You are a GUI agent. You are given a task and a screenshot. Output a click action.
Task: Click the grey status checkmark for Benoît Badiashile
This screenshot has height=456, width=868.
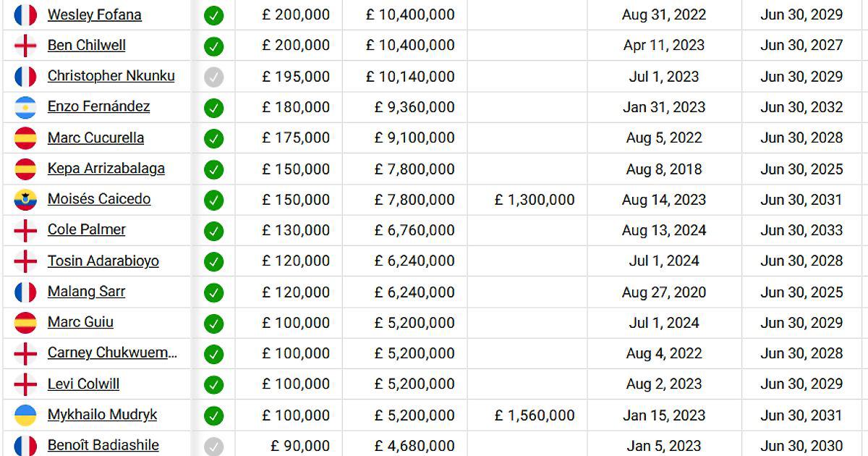click(213, 446)
